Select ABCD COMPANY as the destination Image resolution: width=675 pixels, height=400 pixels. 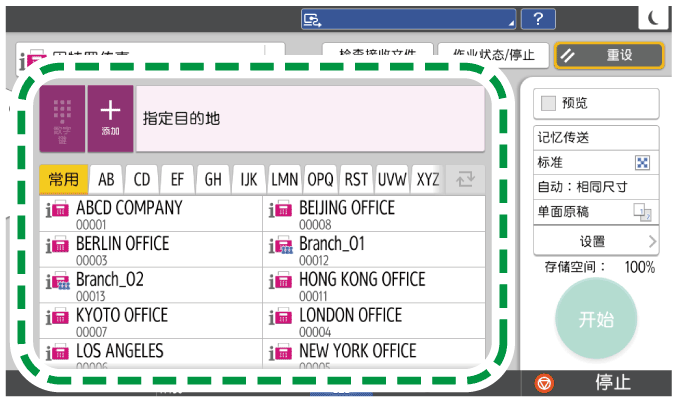click(x=150, y=213)
